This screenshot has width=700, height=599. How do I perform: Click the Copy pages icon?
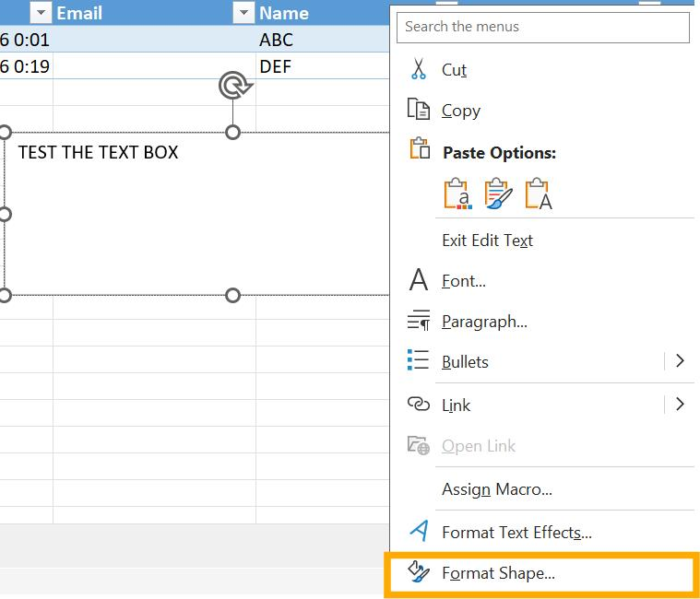pyautogui.click(x=419, y=109)
